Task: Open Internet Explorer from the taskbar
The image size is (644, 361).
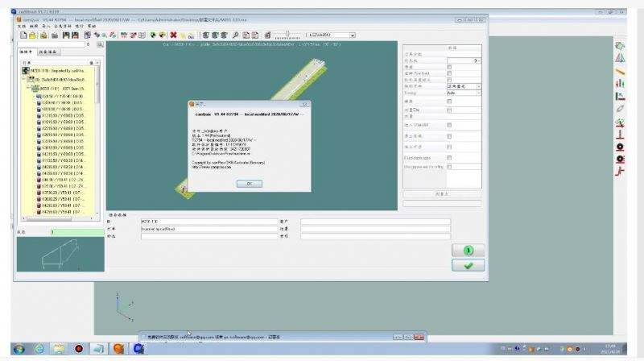Action: [39, 349]
